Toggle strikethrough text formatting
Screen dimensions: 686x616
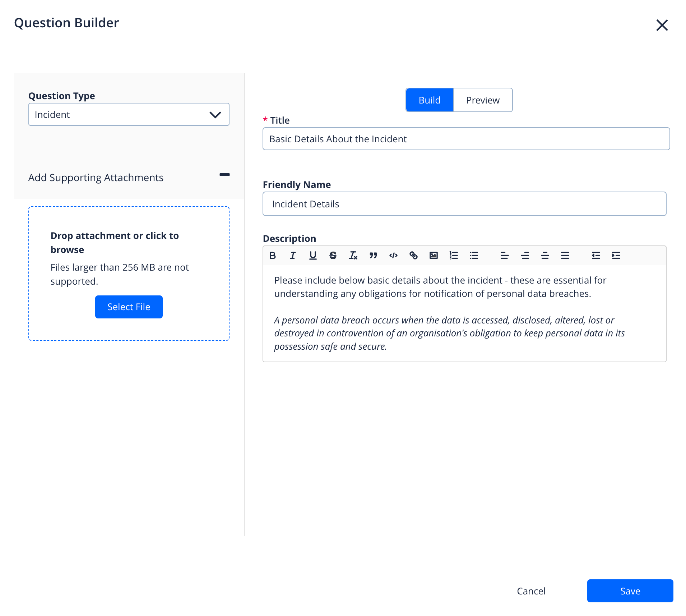[333, 256]
